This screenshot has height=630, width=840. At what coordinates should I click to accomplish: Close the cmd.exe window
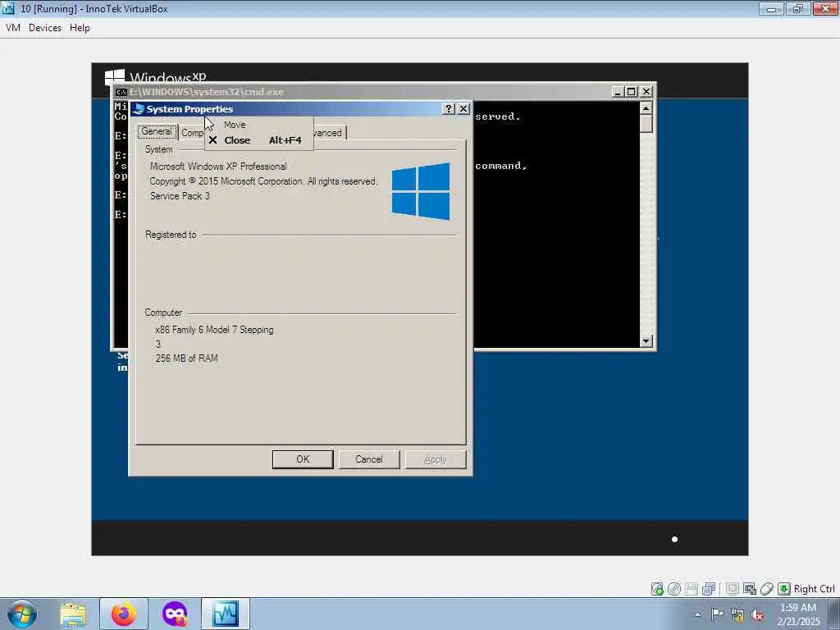coord(646,92)
